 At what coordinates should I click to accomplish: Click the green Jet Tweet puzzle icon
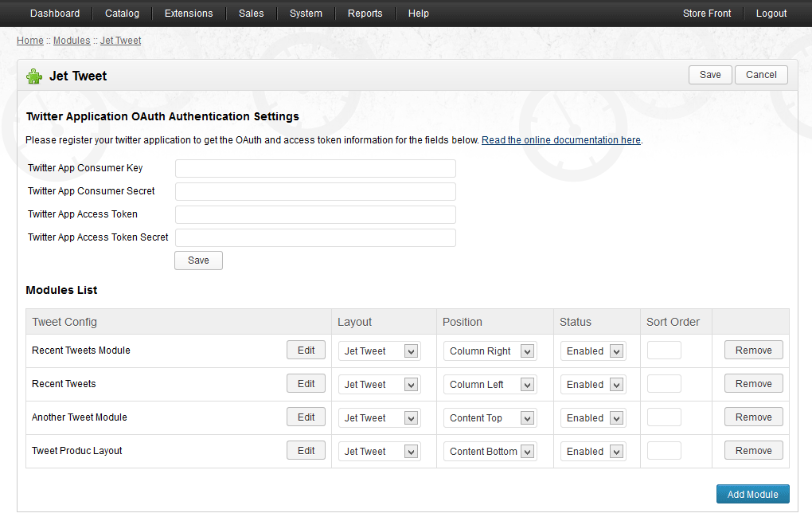(34, 76)
